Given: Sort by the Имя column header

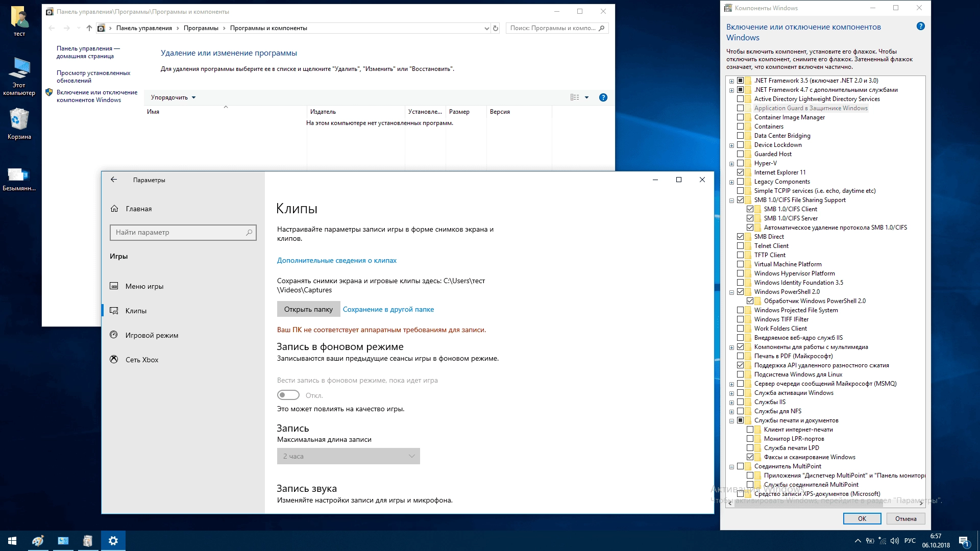Looking at the screenshot, I should (225, 112).
